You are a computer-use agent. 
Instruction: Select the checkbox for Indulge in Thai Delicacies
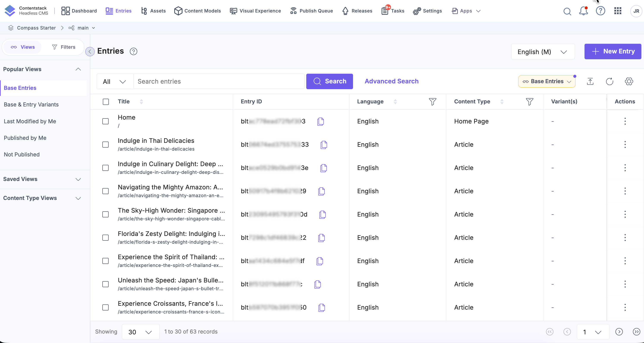pos(105,145)
